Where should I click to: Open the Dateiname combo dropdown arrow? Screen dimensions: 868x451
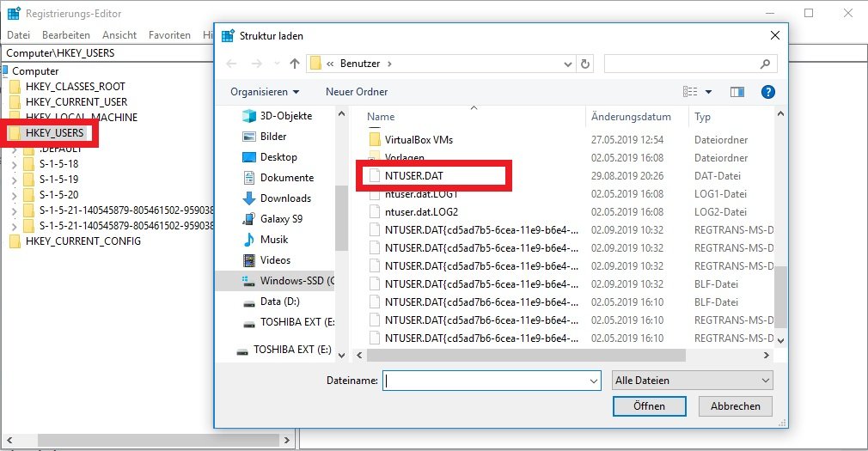(594, 381)
